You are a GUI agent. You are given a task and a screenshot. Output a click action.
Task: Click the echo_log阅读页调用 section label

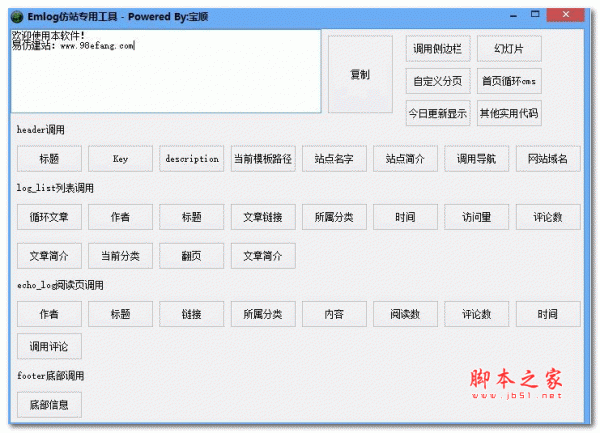pos(60,285)
